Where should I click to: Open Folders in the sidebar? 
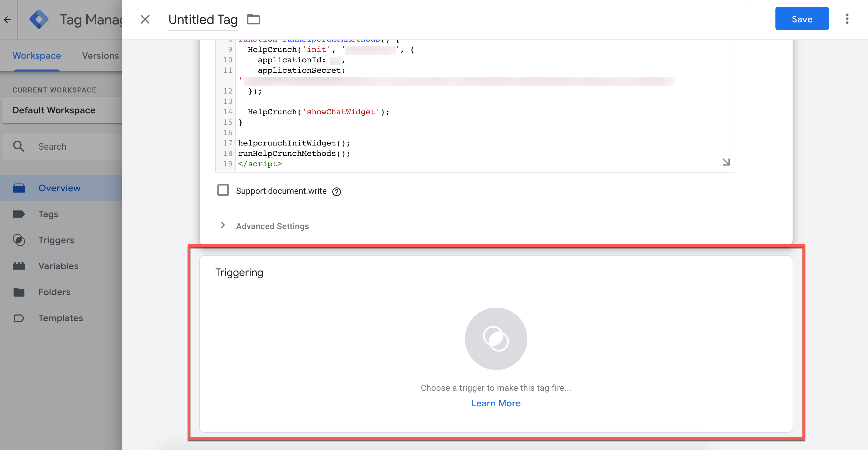[x=61, y=292]
